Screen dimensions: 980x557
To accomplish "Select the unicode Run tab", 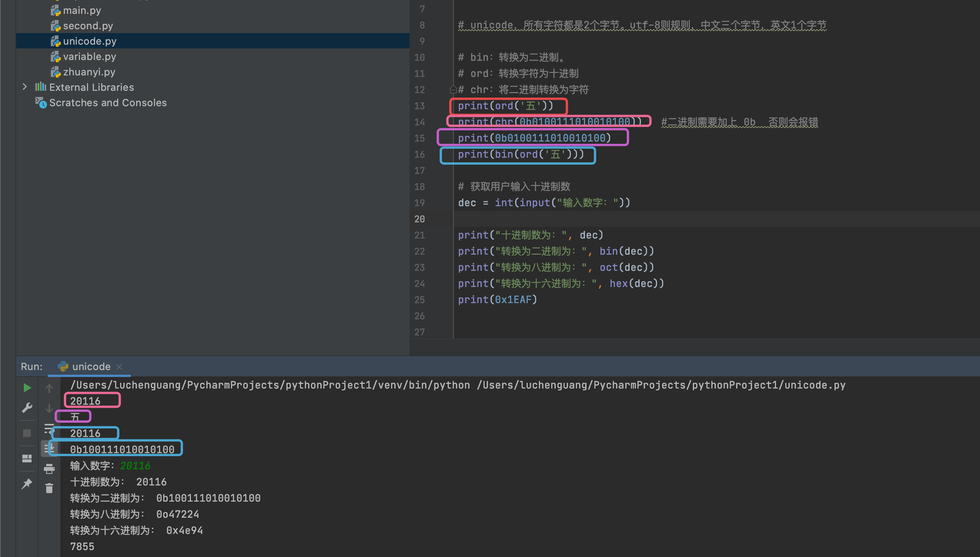I will point(91,367).
